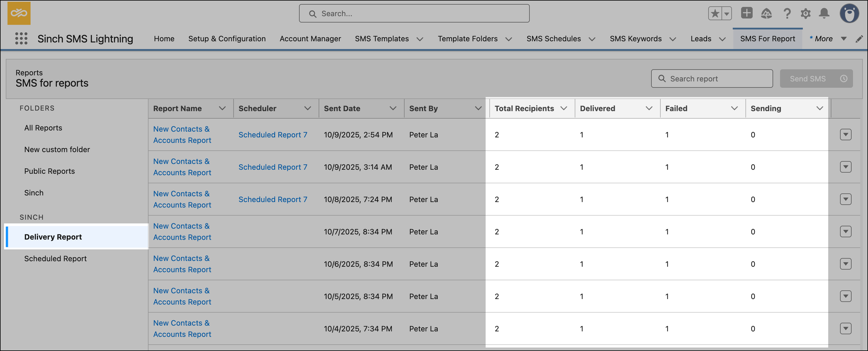Open the Total Recipients column menu chevron
The height and width of the screenshot is (351, 868).
pos(563,108)
